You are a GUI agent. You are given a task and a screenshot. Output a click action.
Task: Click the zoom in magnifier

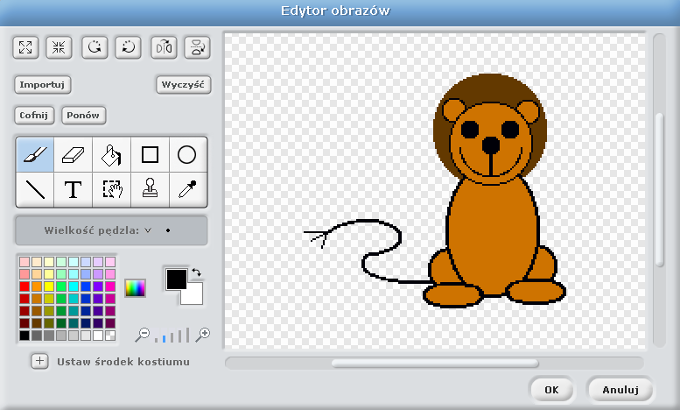click(203, 335)
